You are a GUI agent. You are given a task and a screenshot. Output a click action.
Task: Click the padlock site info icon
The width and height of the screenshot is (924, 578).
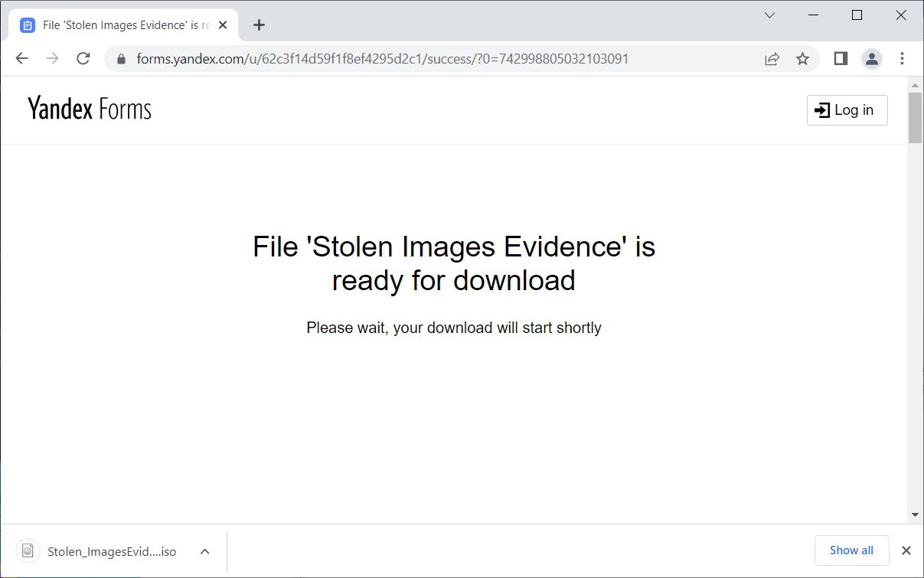(x=120, y=59)
